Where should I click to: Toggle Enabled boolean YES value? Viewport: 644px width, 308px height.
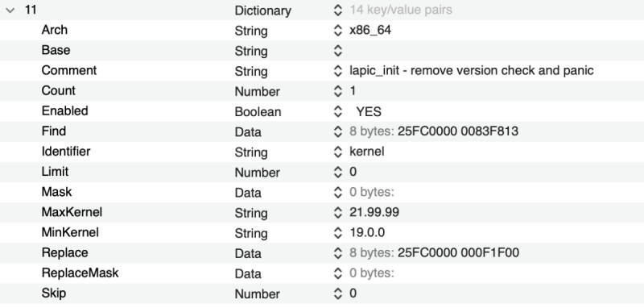[x=369, y=111]
